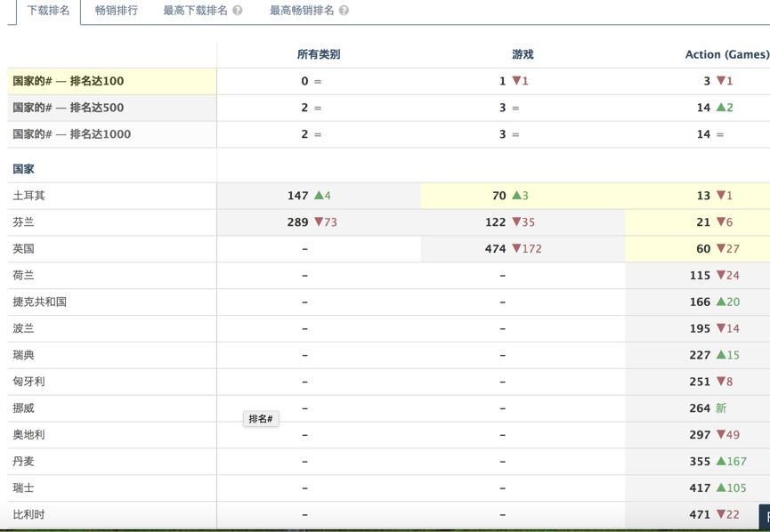The width and height of the screenshot is (770, 532).
Task: Click the 排名# tooltip label
Action: [x=261, y=419]
